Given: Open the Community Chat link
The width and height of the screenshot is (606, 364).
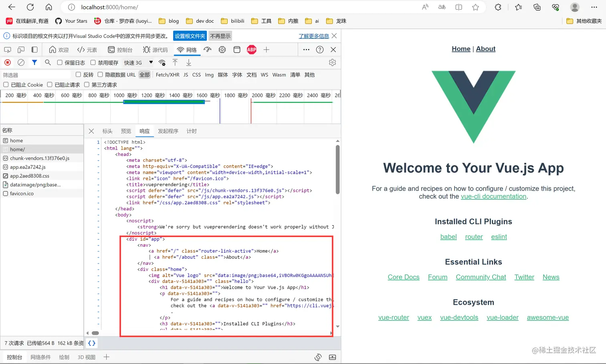Looking at the screenshot, I should [x=481, y=277].
